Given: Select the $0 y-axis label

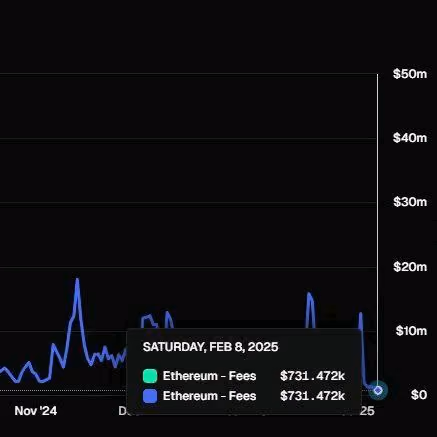Looking at the screenshot, I should coord(419,395).
